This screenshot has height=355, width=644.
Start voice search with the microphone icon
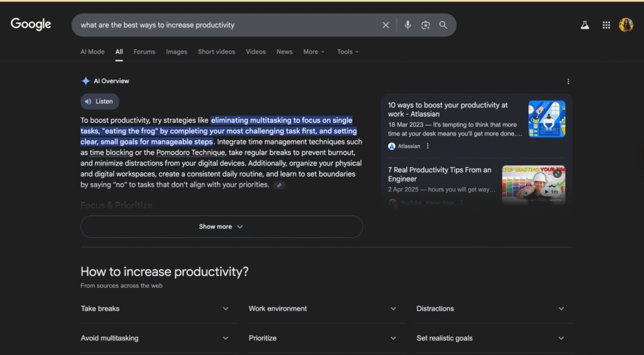pyautogui.click(x=408, y=25)
